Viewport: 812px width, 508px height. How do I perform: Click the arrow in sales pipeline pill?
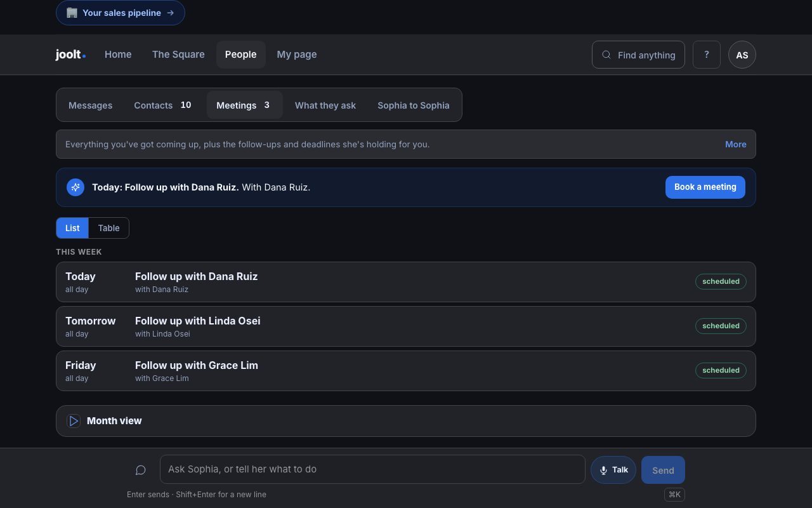(170, 13)
